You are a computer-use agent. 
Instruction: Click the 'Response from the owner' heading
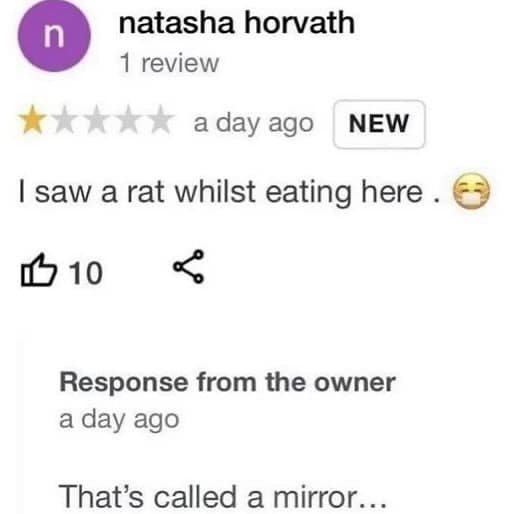pyautogui.click(x=228, y=382)
